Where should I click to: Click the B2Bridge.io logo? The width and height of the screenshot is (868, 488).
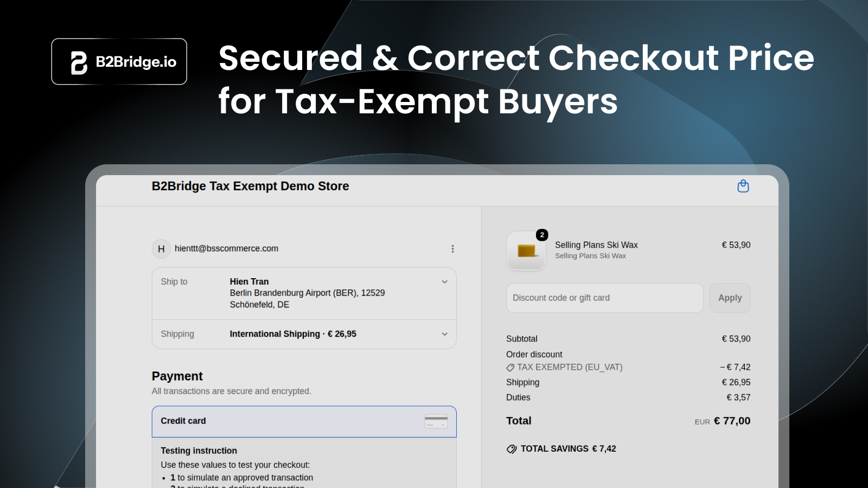tap(119, 61)
